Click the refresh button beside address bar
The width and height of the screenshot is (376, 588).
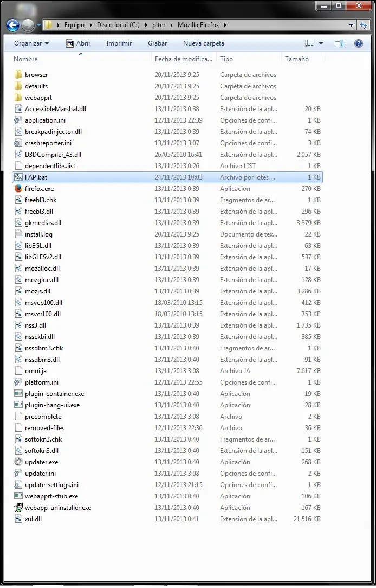363,25
